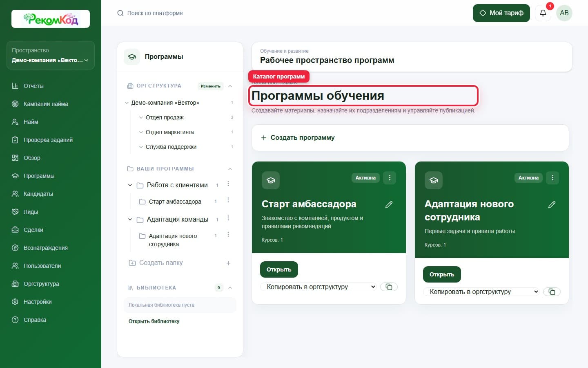Open the Найм sidebar item

pos(31,122)
